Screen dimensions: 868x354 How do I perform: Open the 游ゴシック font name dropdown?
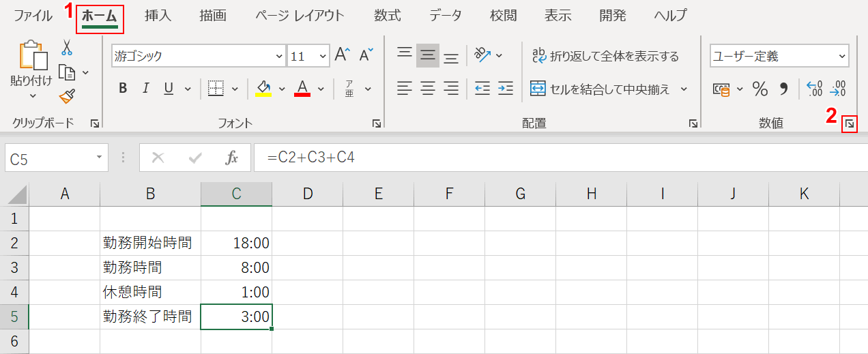[x=278, y=56]
